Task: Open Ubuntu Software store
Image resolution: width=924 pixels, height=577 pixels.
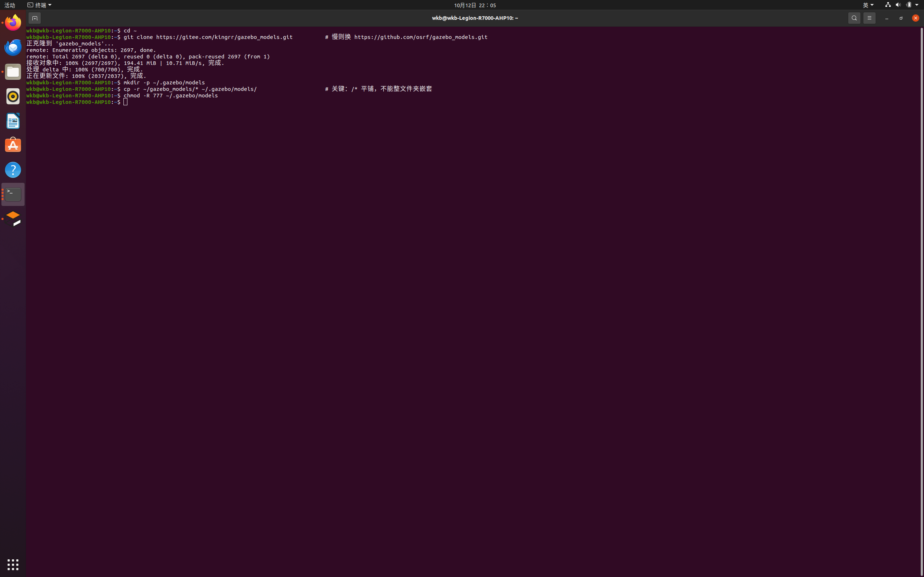Action: pyautogui.click(x=13, y=145)
